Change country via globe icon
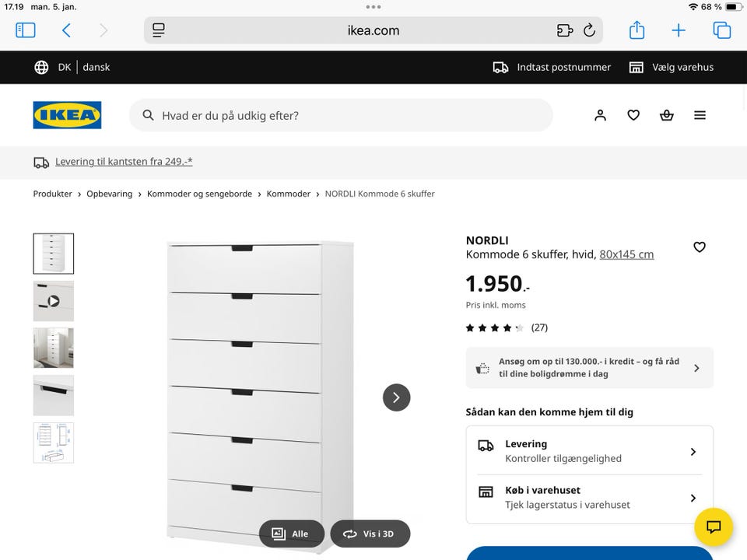This screenshot has height=560, width=747. point(41,67)
